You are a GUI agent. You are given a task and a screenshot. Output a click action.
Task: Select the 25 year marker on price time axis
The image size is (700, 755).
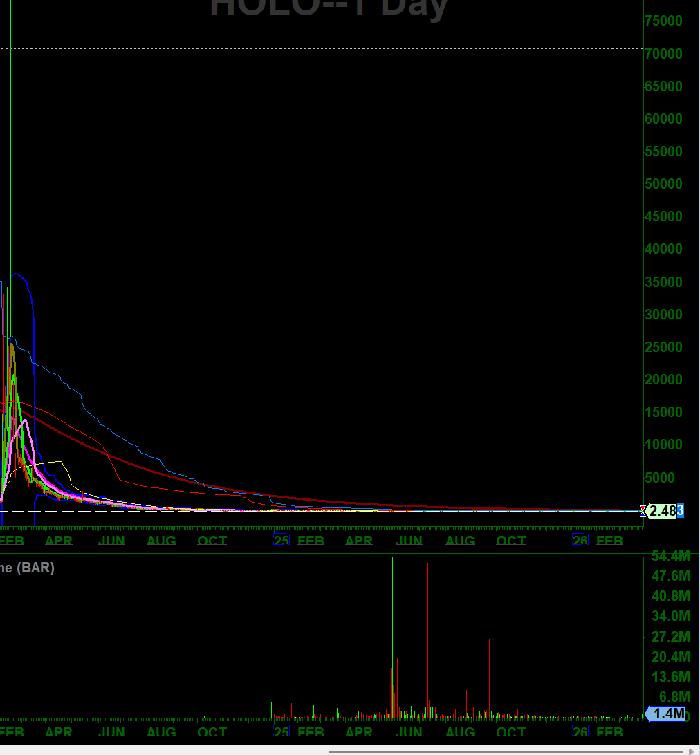coord(282,540)
